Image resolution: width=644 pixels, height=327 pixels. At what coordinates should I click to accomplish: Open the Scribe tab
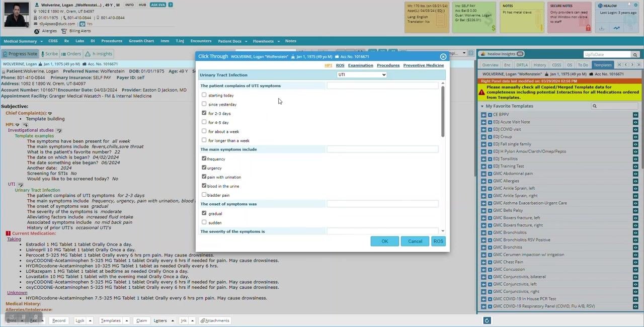point(49,54)
